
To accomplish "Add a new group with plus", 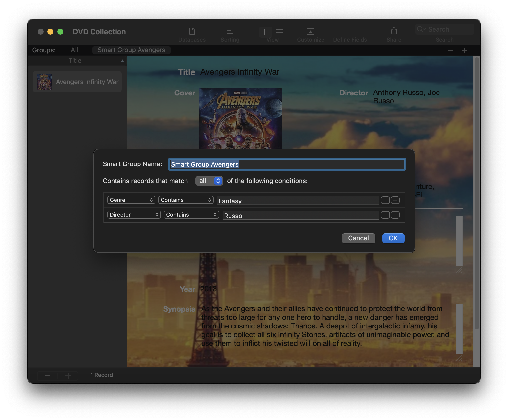I will click(464, 51).
